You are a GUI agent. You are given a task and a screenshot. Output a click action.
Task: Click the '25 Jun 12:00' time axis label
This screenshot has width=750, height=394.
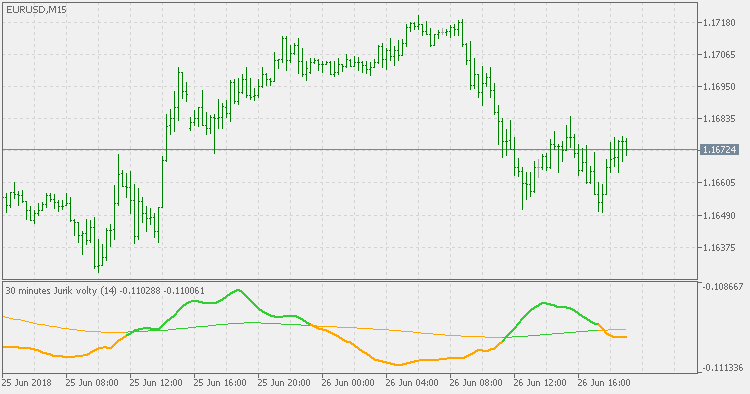(156, 383)
